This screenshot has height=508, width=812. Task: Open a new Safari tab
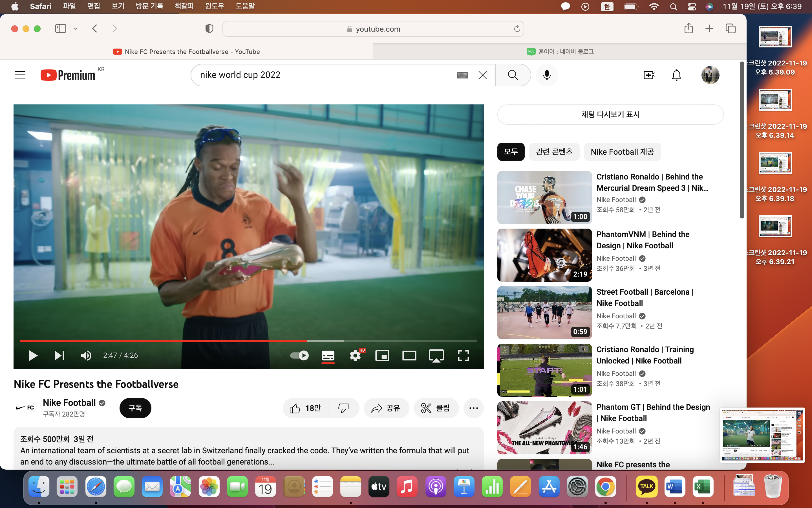pos(709,29)
